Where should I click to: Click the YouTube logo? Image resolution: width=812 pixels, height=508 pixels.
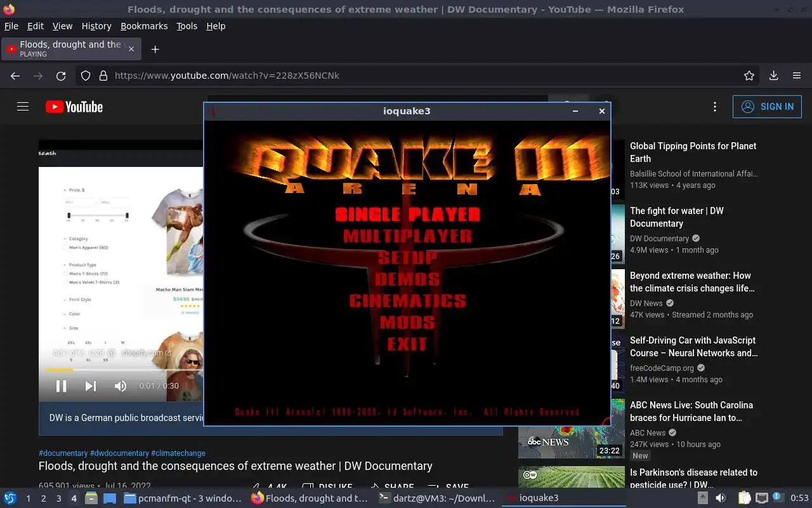pyautogui.click(x=74, y=107)
